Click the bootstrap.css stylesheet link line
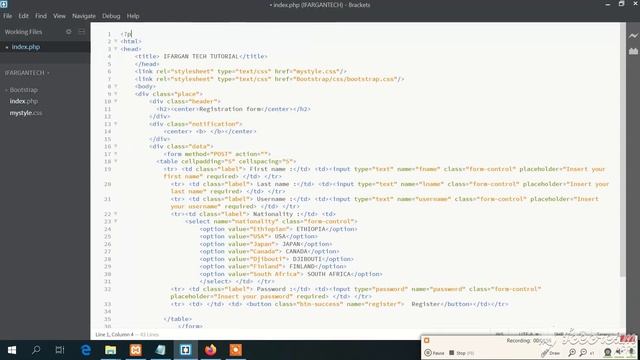This screenshot has height=360, width=640. 269,79
